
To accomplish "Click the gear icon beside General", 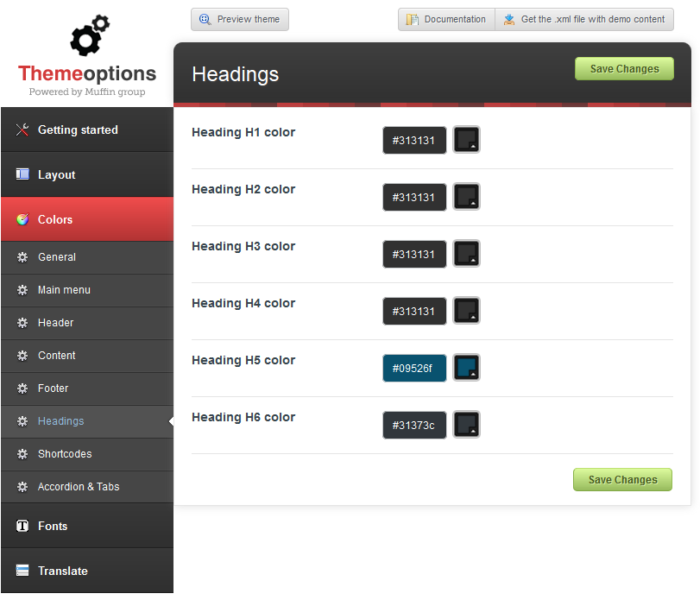I will click(x=22, y=257).
